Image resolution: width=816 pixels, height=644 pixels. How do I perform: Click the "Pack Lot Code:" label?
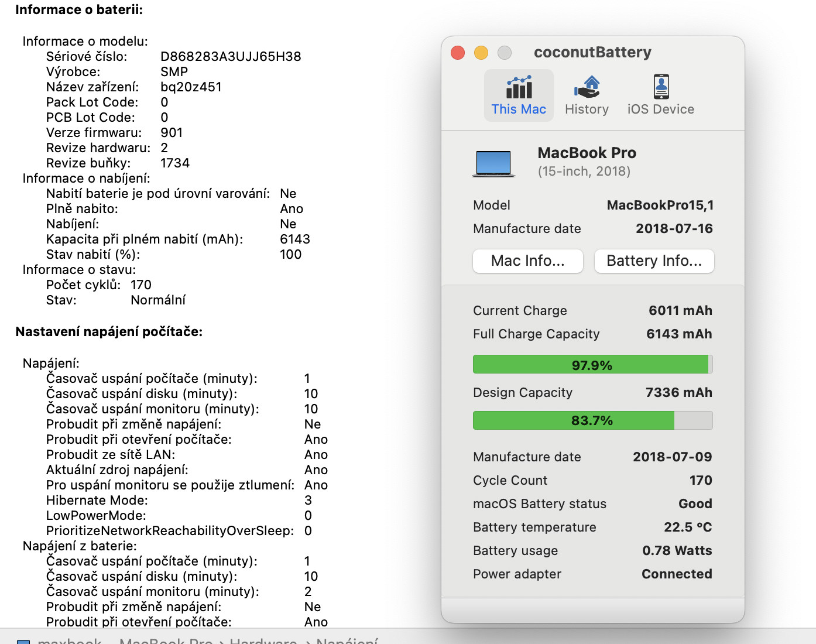point(92,102)
